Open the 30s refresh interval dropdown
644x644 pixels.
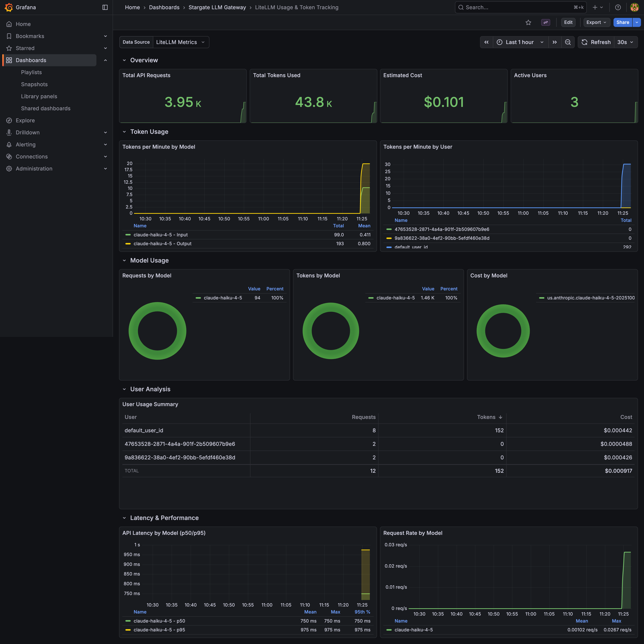click(626, 42)
